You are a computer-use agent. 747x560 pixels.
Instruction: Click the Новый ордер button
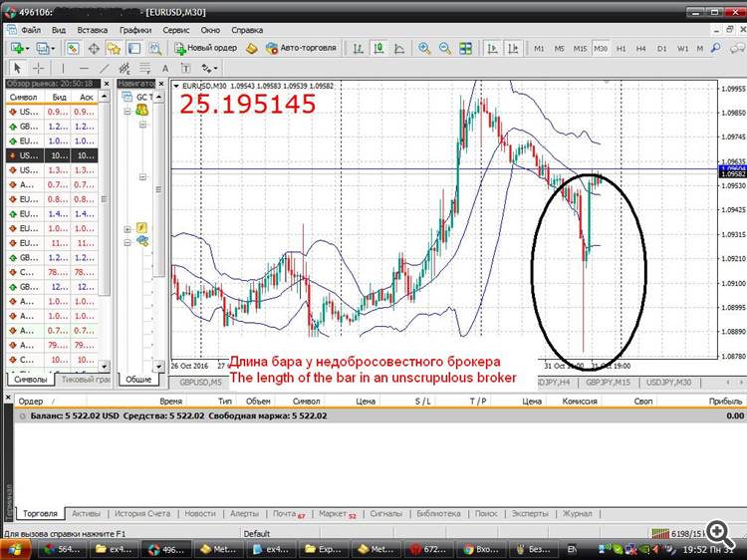click(205, 48)
